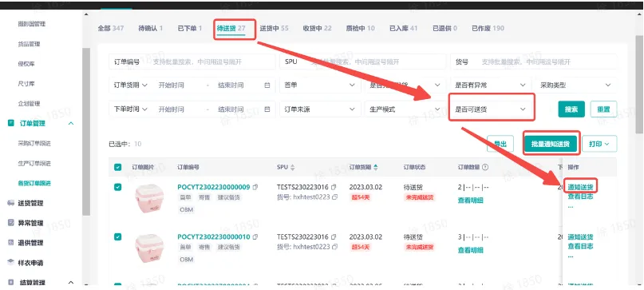Image resolution: width=644 pixels, height=290 pixels.
Task: Click copy icon beside 货号 hxhtest0223 in second row
Action: [334, 247]
